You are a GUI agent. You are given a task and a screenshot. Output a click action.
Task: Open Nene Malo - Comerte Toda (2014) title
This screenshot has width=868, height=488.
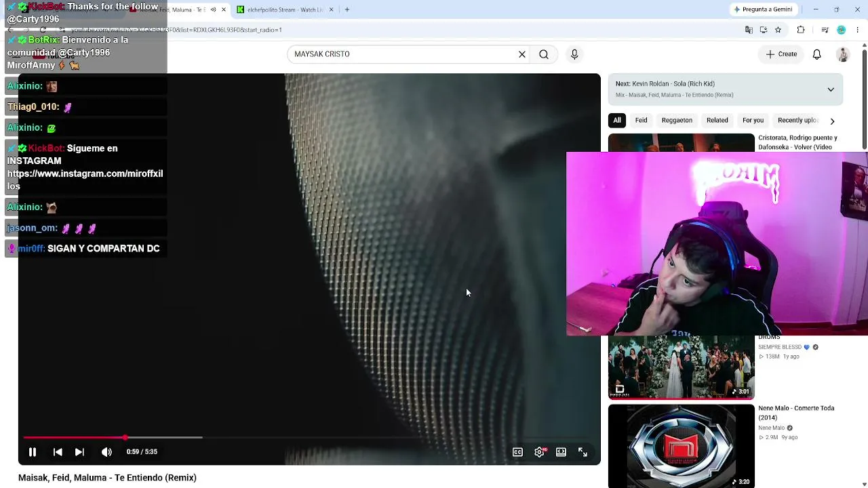(x=796, y=413)
